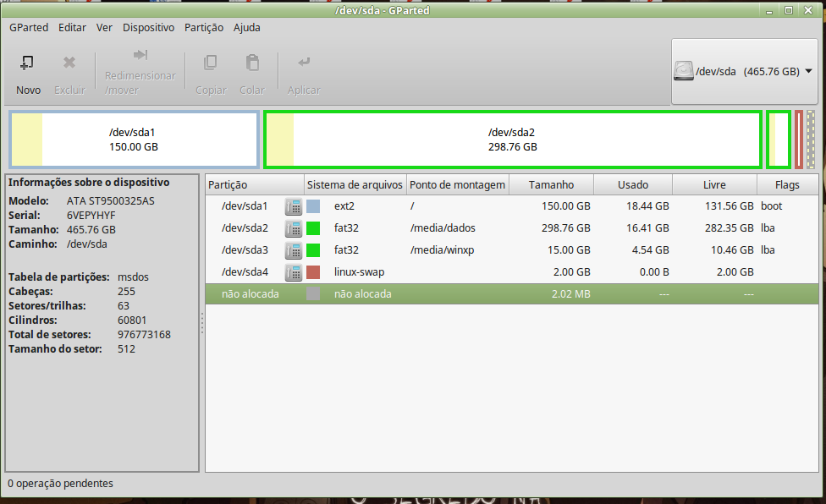Click the ext2 file system cell
Viewport: 826px width, 504px height.
tap(344, 206)
